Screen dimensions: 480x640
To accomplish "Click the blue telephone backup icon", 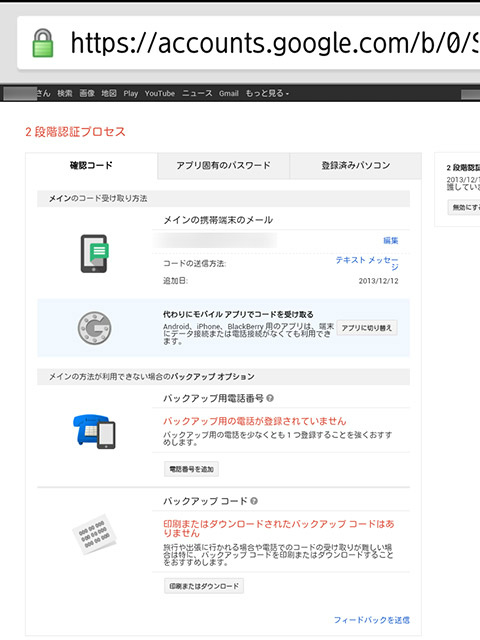I will [94, 432].
